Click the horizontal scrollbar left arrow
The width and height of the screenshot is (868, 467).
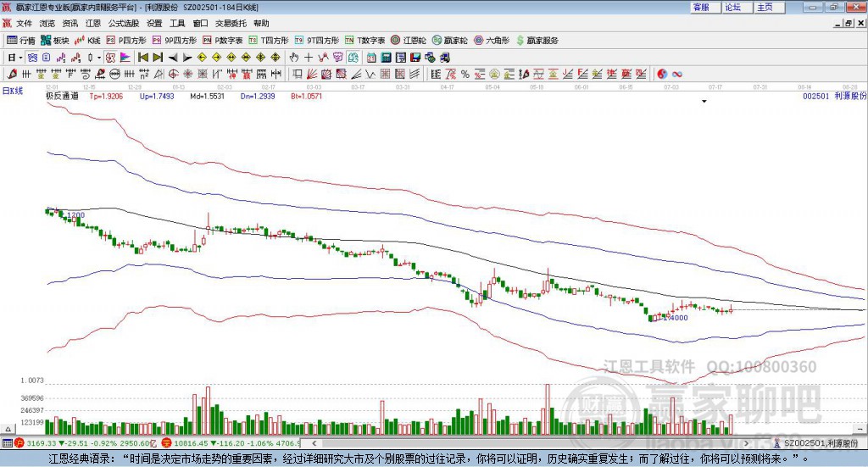(x=314, y=443)
